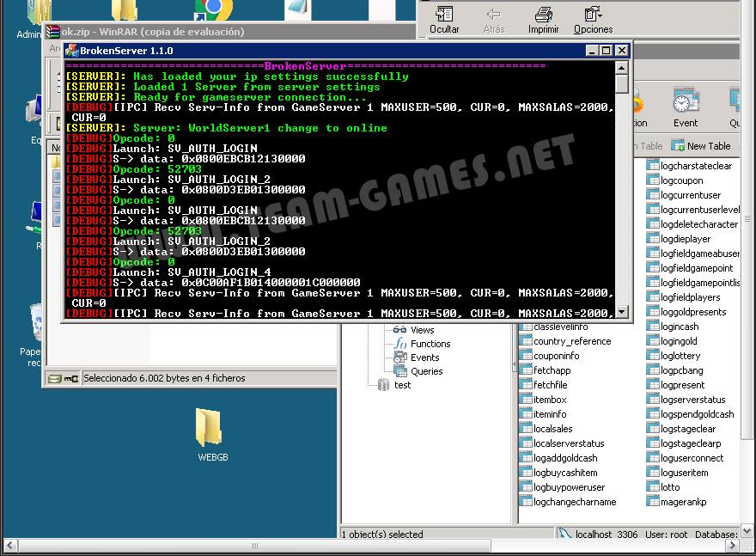Click the 1 object(s) selected status text
This screenshot has width=756, height=556.
tap(382, 535)
